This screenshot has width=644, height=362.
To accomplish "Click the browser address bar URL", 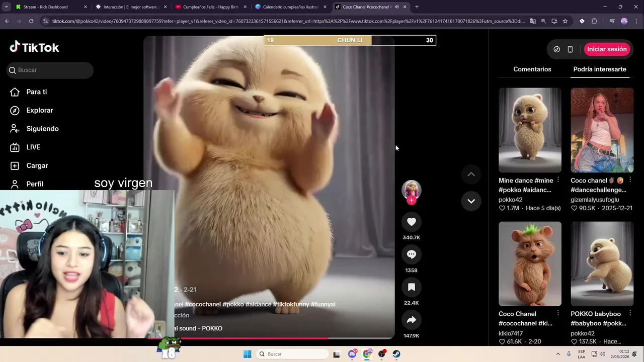I will (288, 21).
